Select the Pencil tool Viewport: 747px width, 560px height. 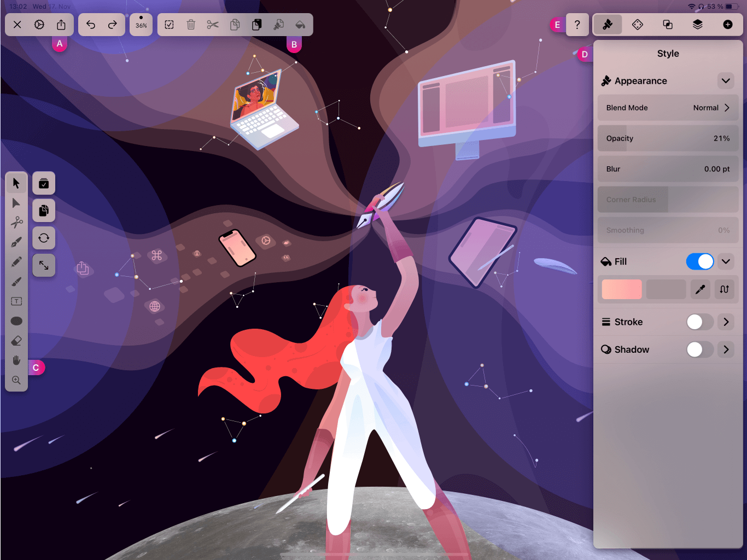(x=16, y=262)
